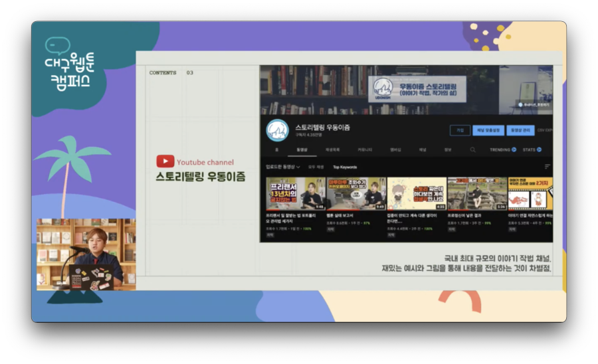Click the CONTENTS label on slide
Screen dimensions: 598x364
pos(163,72)
